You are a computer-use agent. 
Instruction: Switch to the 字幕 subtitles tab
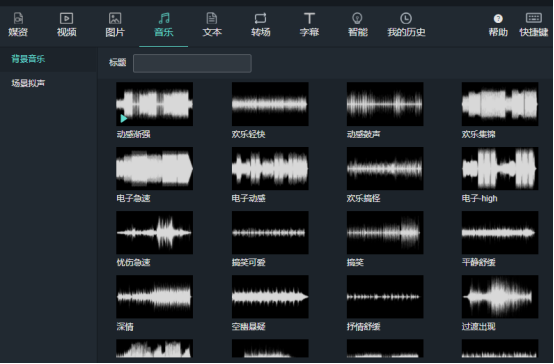pyautogui.click(x=310, y=25)
